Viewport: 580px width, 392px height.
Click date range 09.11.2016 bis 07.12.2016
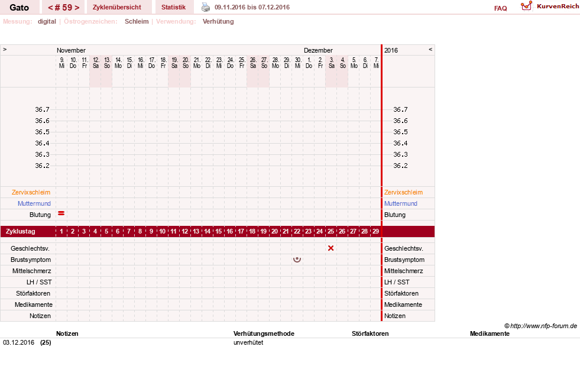click(252, 7)
